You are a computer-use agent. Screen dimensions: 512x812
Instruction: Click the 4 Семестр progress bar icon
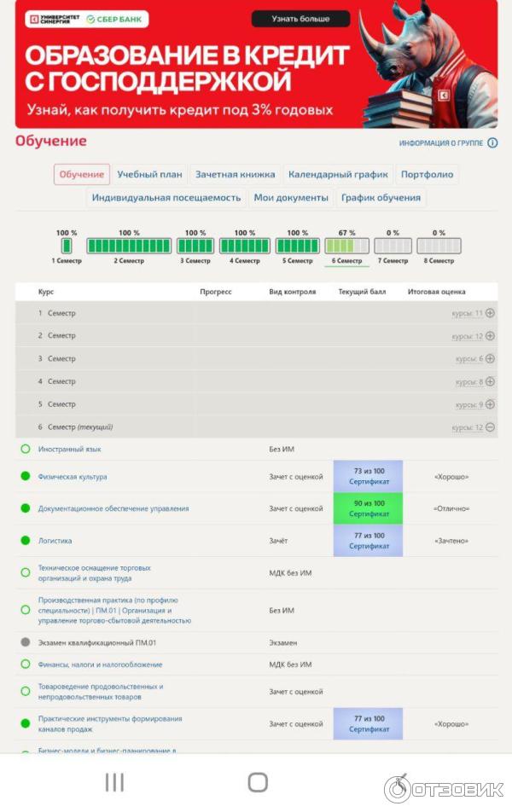(x=245, y=246)
